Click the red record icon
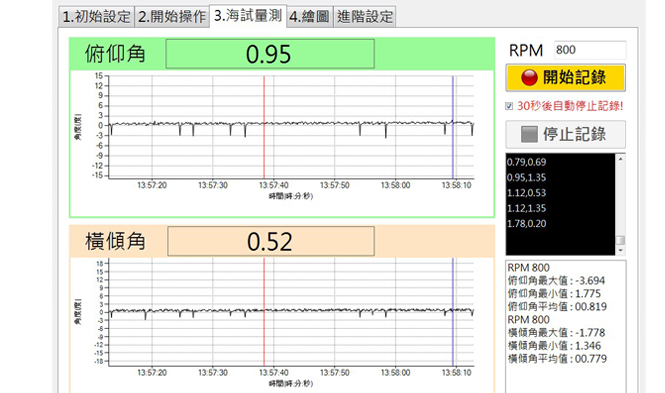665x393 pixels. (x=529, y=78)
